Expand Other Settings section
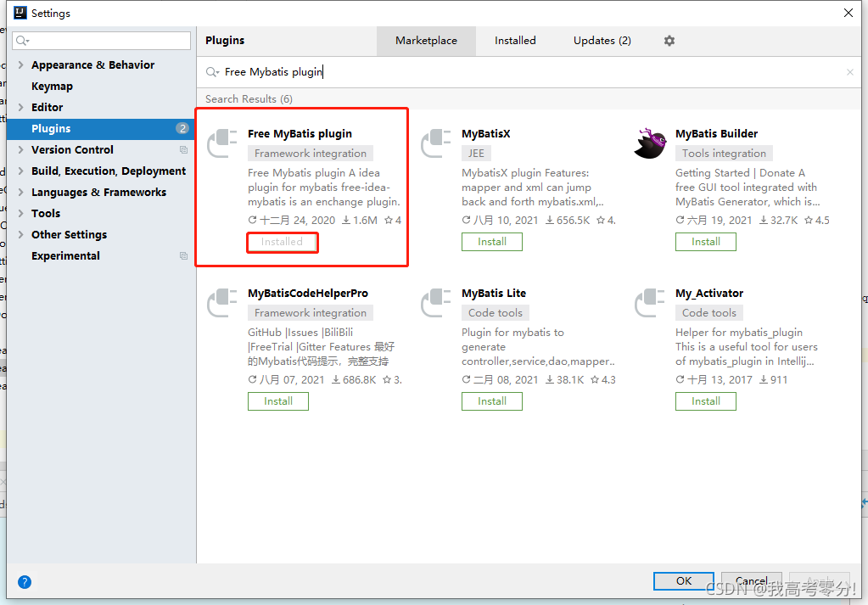868x605 pixels. point(20,235)
